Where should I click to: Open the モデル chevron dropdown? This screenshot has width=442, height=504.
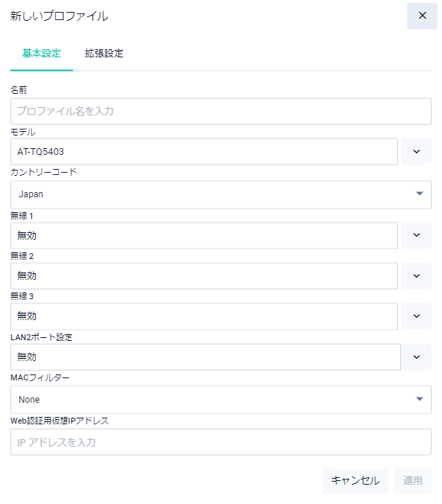coord(416,151)
